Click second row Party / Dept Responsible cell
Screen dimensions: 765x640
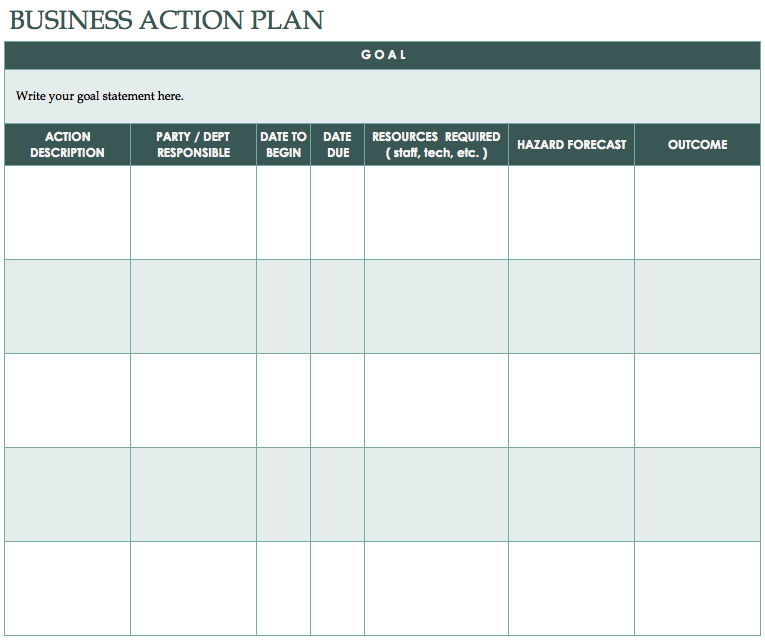[x=193, y=306]
